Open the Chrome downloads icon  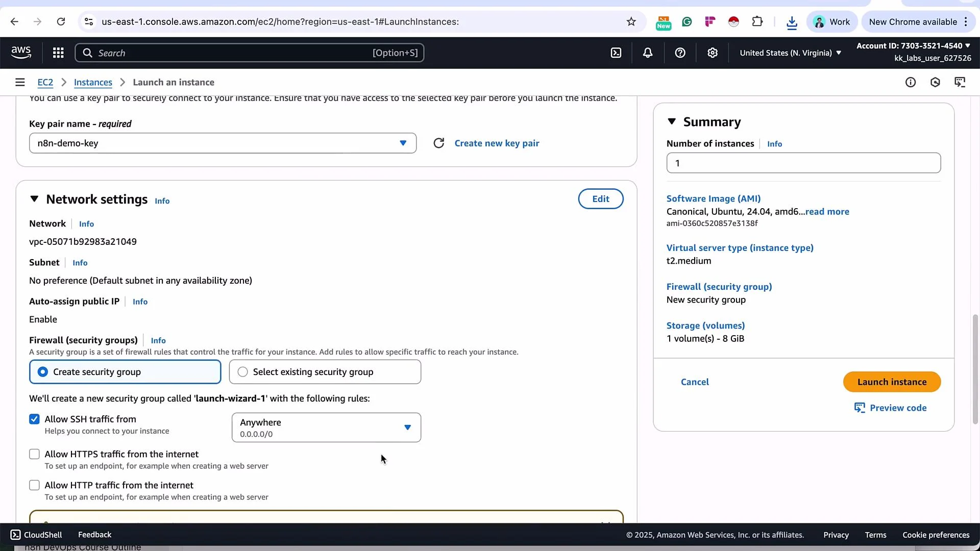(x=792, y=22)
